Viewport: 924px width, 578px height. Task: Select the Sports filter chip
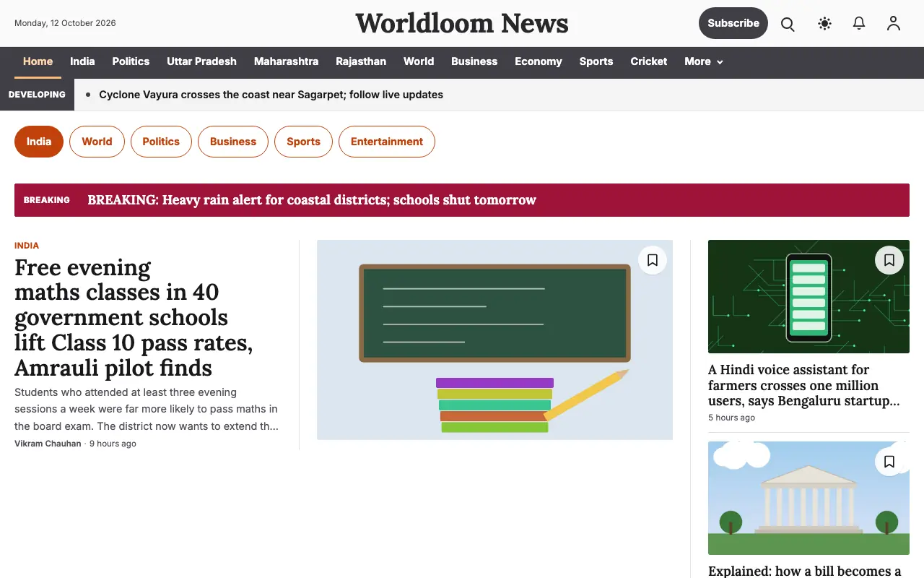pyautogui.click(x=303, y=142)
